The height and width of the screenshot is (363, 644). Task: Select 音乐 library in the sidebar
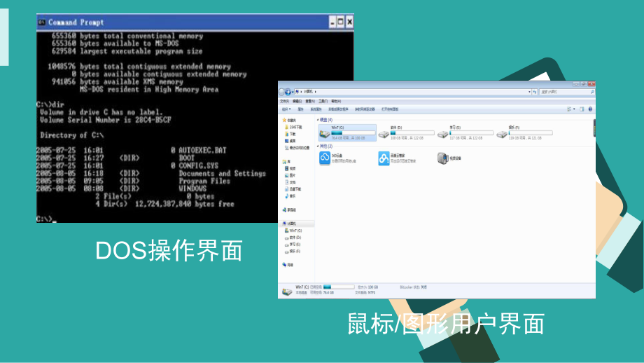coord(290,196)
